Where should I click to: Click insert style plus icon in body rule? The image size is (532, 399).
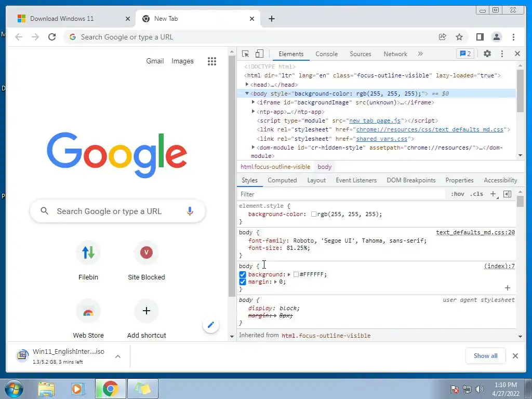pos(508,288)
